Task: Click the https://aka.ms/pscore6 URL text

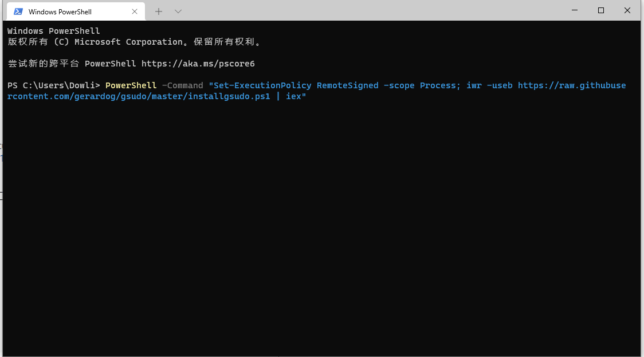Action: (x=198, y=64)
